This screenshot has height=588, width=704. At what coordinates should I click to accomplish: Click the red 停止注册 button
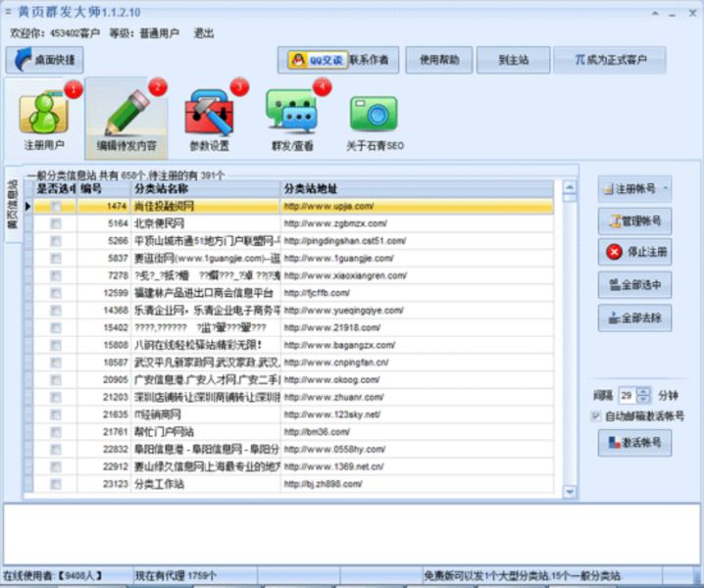(x=634, y=252)
